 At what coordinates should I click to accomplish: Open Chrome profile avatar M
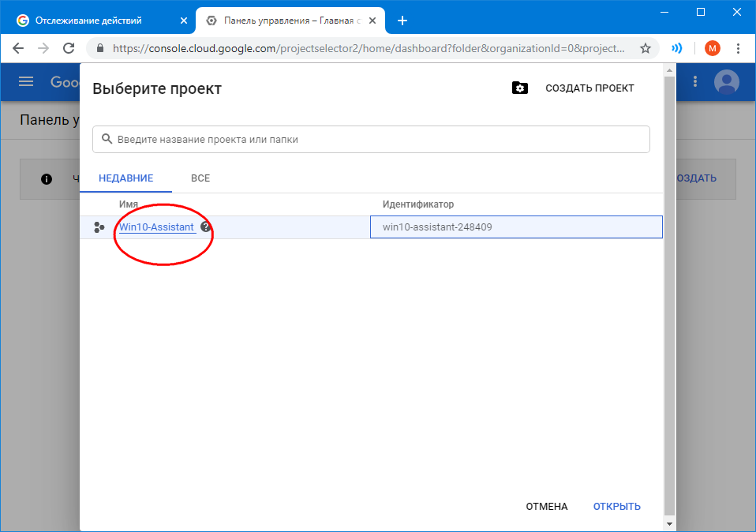(x=712, y=48)
